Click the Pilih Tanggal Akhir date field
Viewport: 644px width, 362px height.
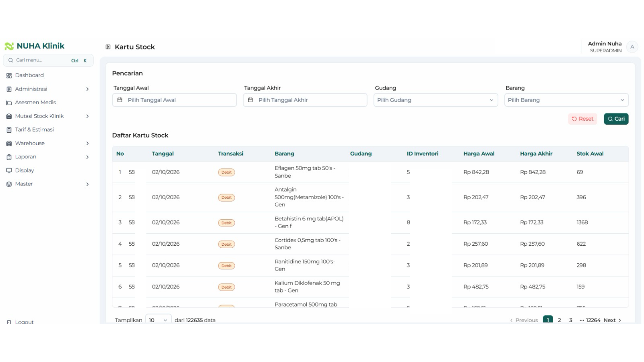[305, 100]
